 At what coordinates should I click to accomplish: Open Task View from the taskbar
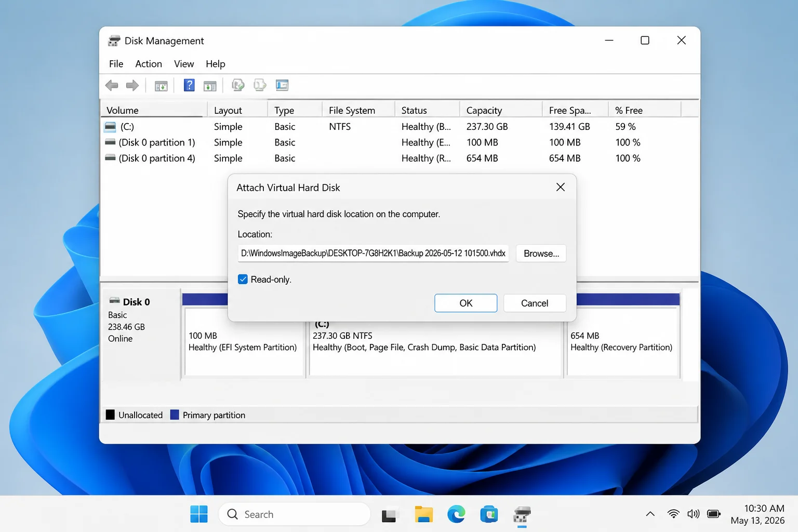390,514
